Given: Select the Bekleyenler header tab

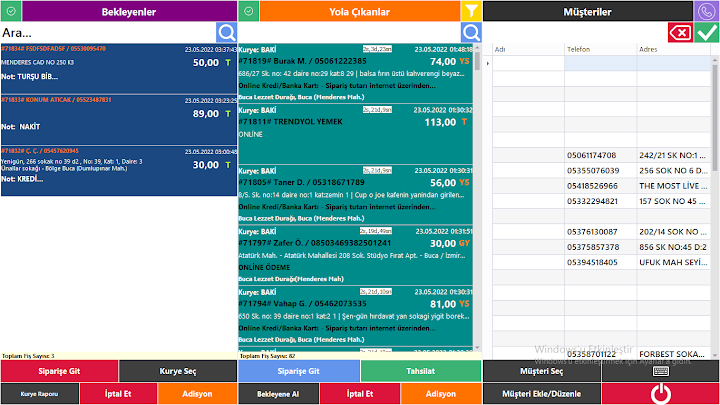Looking at the screenshot, I should [x=129, y=11].
